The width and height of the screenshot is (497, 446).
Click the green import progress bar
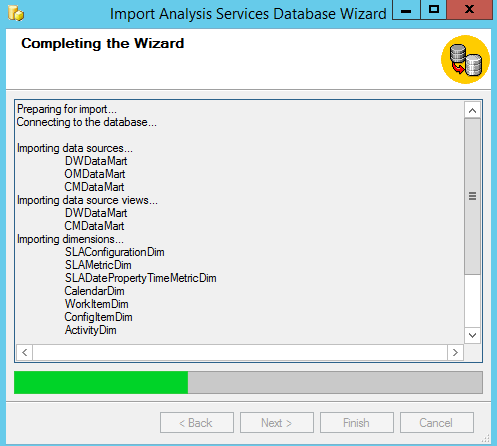(101, 383)
